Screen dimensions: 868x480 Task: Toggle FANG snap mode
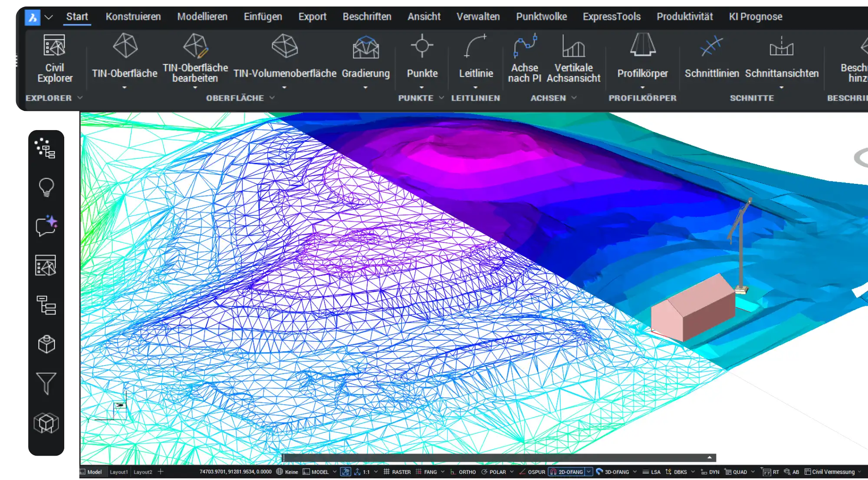(426, 472)
